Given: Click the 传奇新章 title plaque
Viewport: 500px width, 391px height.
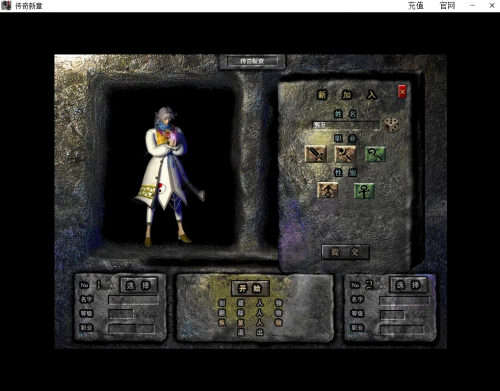Looking at the screenshot, I should pos(252,61).
